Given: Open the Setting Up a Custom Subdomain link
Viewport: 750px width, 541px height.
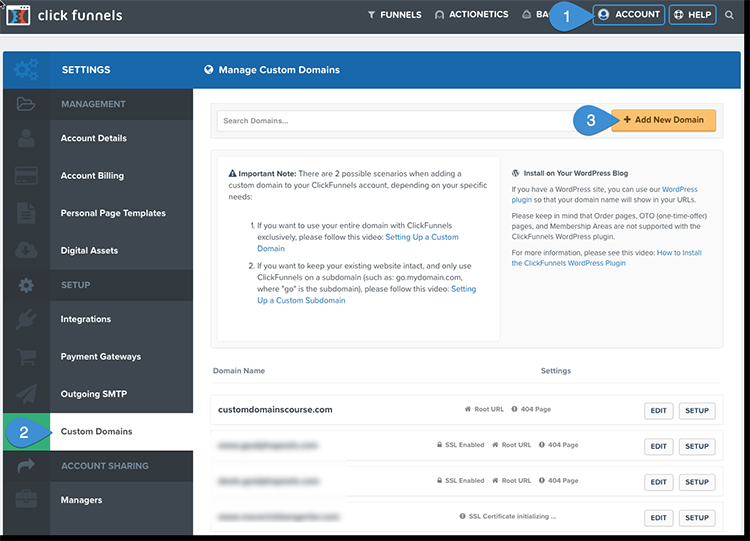Looking at the screenshot, I should coord(366,295).
